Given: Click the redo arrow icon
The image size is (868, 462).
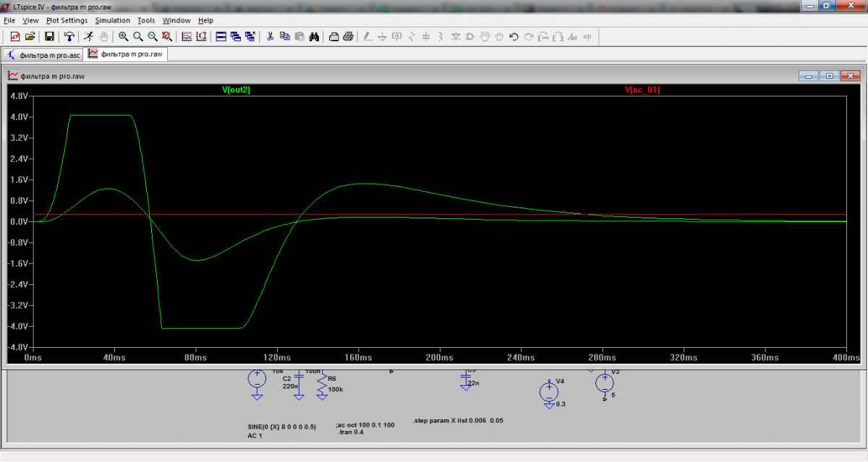Looking at the screenshot, I should coord(529,36).
